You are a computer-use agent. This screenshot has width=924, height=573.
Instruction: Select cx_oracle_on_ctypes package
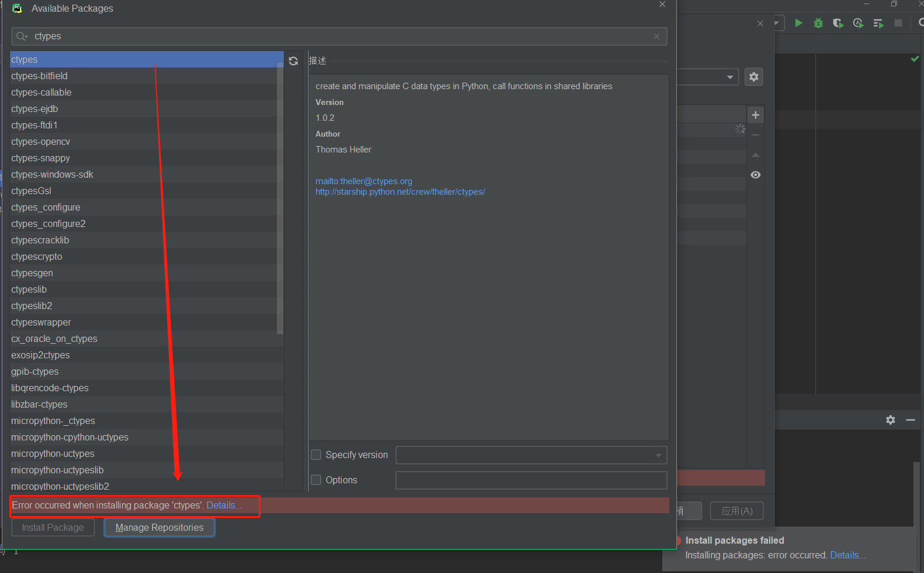(147, 338)
